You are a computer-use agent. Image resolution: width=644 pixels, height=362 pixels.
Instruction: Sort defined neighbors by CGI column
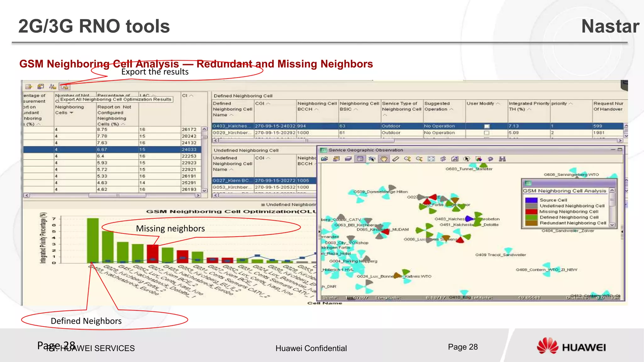263,103
